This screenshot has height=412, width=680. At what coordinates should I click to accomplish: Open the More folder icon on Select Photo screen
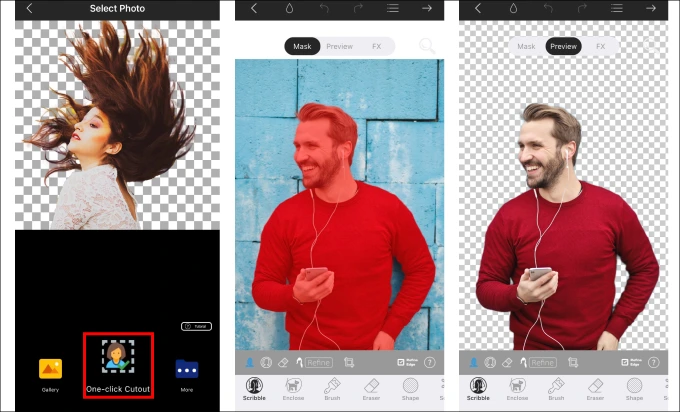[187, 369]
